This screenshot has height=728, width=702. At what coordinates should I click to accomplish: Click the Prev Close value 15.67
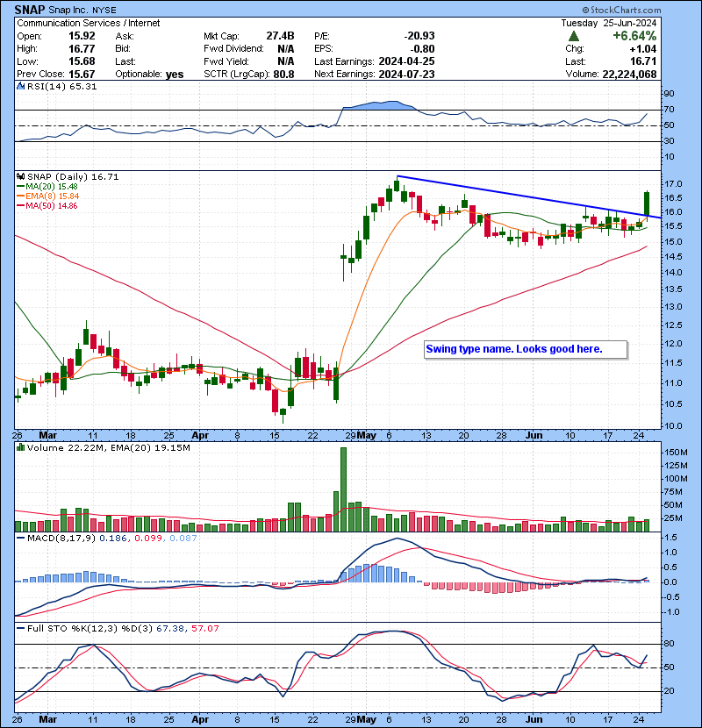pyautogui.click(x=82, y=75)
